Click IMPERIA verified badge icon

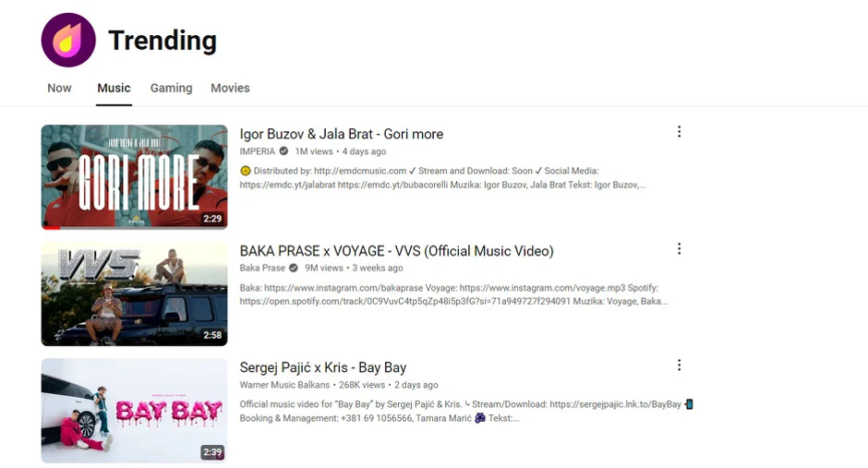pos(283,151)
